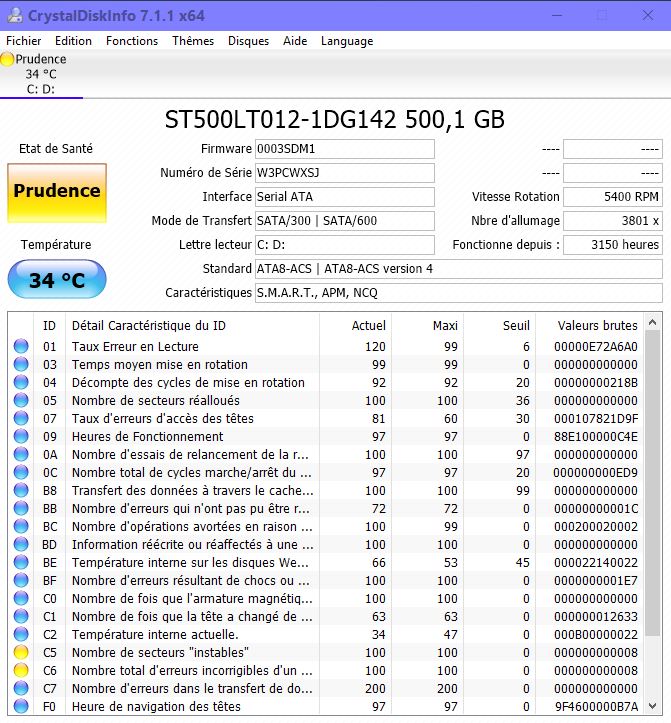
Task: Click the yellow Prudence health status button
Action: tap(57, 193)
